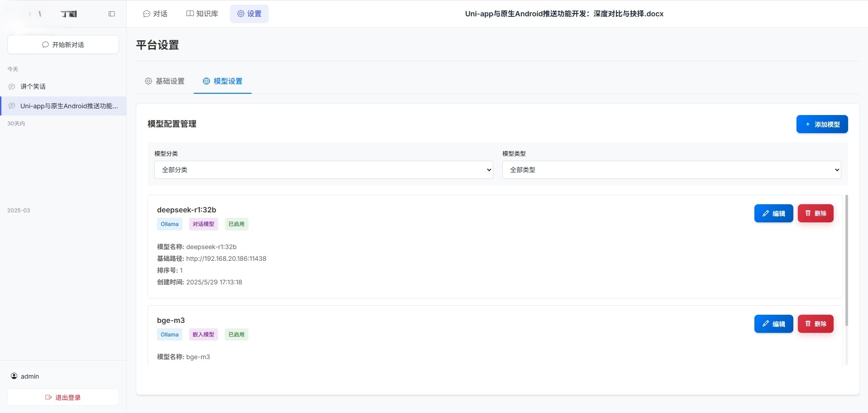Click the logout arrow icon beside 退出登录

pos(48,397)
